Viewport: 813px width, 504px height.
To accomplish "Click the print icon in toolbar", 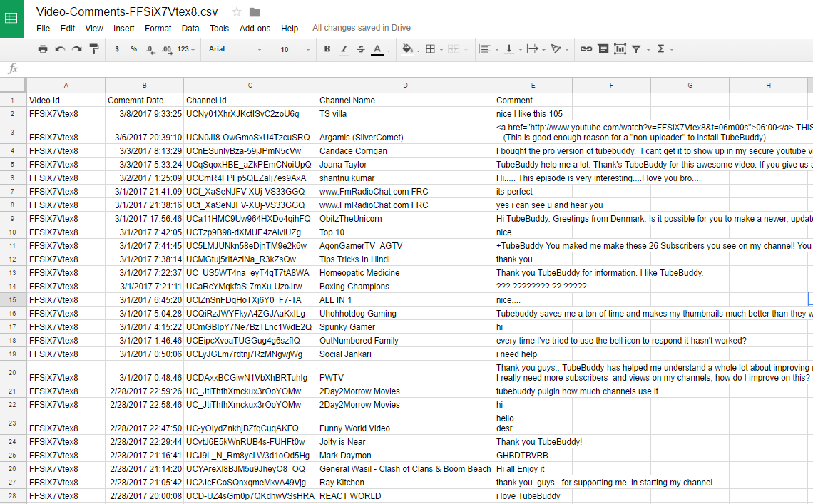I will point(43,49).
